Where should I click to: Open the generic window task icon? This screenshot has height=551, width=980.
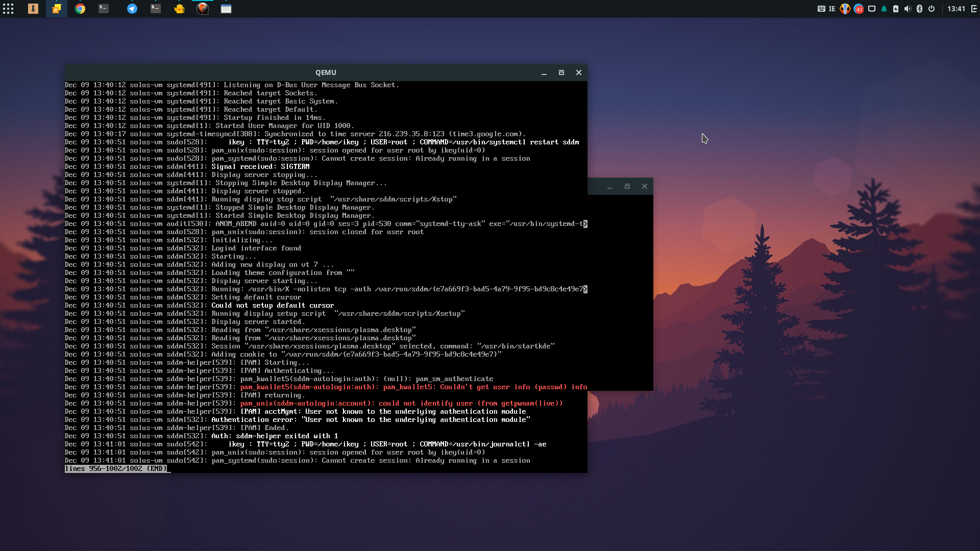coord(226,9)
